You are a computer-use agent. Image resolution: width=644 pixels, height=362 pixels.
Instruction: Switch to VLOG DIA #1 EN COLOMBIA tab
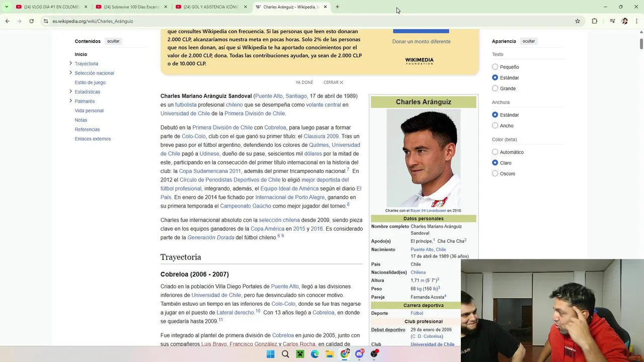pyautogui.click(x=51, y=7)
